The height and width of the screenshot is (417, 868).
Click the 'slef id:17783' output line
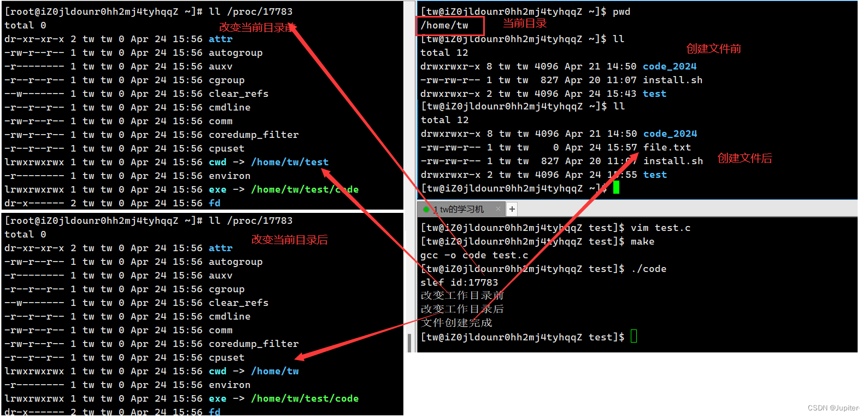point(459,282)
